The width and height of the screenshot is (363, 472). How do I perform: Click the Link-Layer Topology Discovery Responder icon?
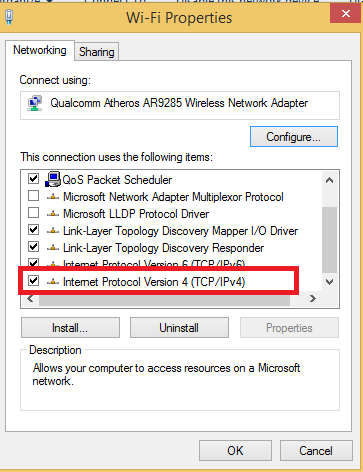(x=53, y=248)
